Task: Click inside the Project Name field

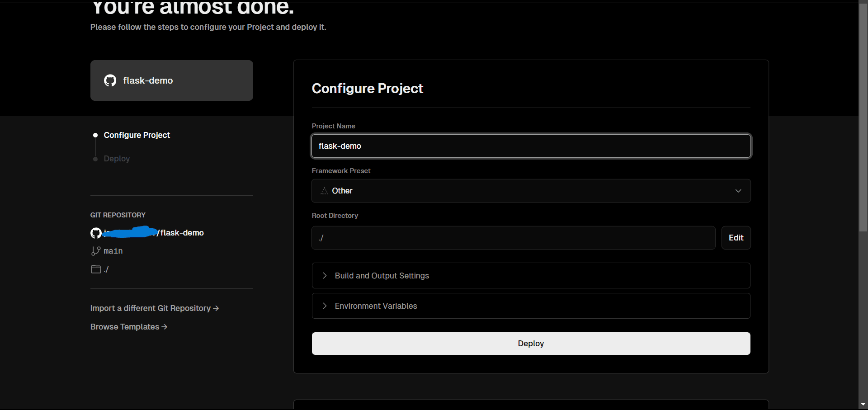Action: [x=530, y=146]
